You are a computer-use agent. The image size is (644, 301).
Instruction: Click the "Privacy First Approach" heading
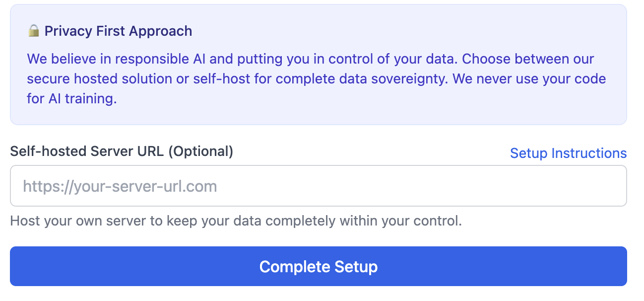click(x=118, y=31)
